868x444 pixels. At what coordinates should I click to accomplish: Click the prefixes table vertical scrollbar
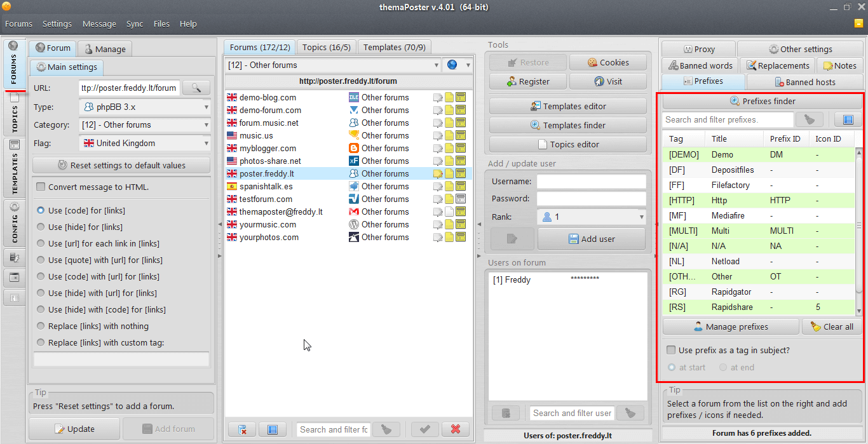click(x=859, y=231)
